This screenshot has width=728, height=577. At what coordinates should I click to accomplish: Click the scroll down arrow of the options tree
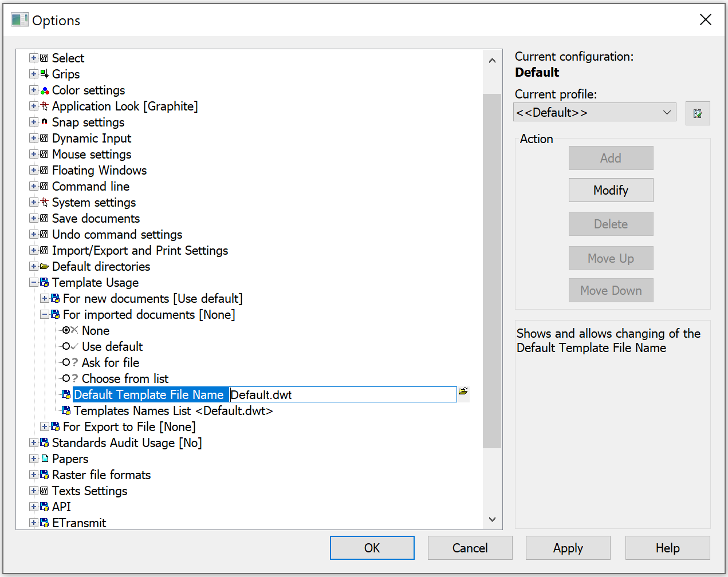coord(492,519)
